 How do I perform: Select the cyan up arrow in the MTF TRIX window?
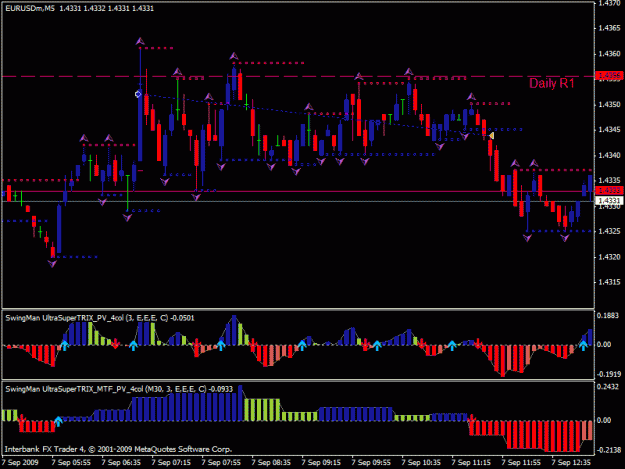tap(58, 421)
